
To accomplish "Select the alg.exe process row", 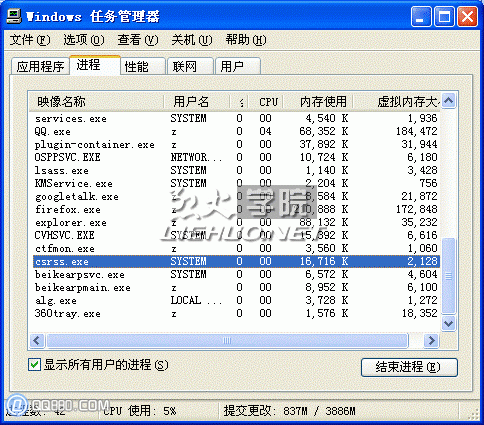I will (x=236, y=300).
